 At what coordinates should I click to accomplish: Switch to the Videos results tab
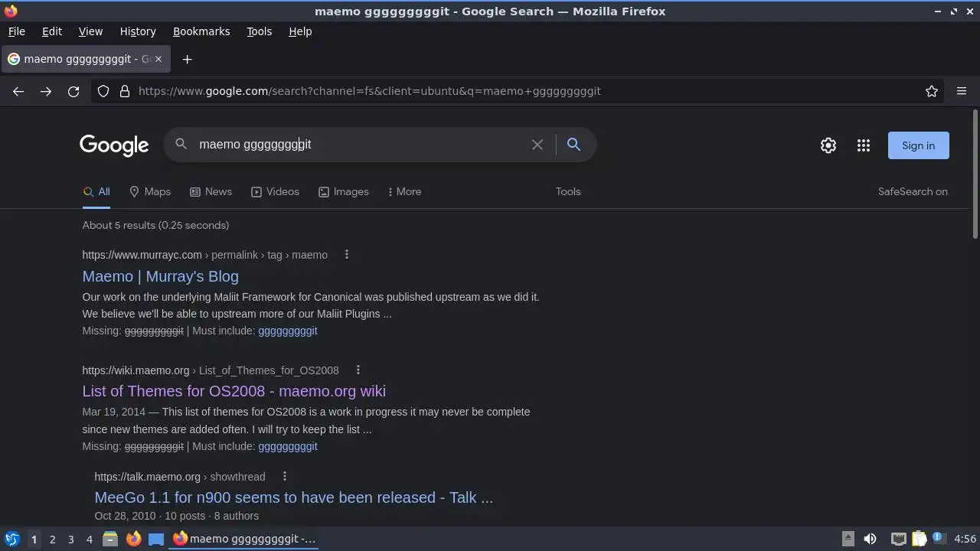tap(276, 191)
